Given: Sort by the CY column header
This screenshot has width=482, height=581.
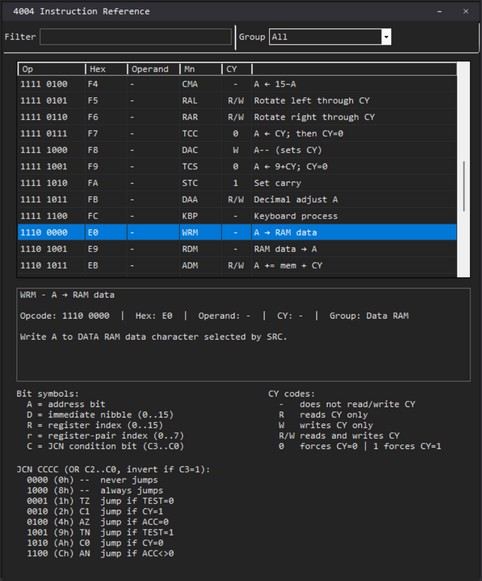Looking at the screenshot, I should tap(236, 69).
